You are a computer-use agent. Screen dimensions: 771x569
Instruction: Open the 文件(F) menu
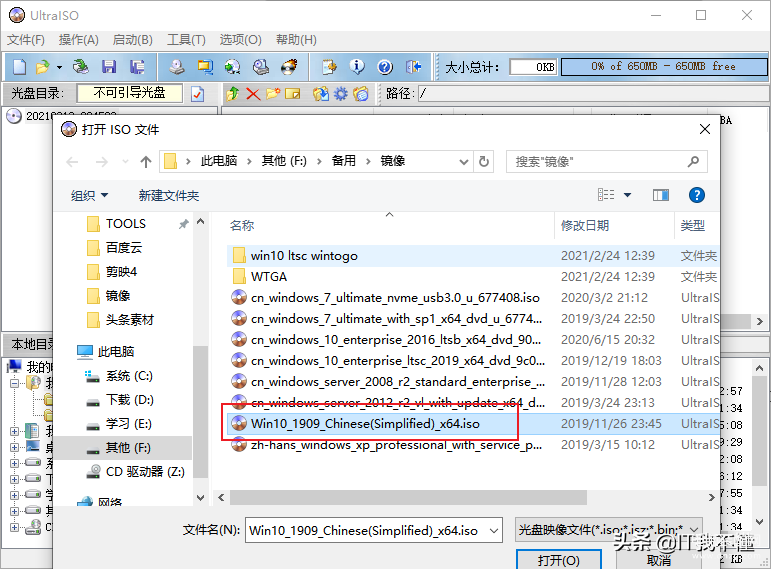(x=26, y=40)
